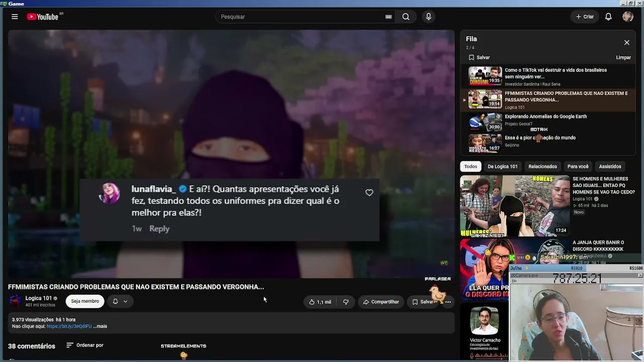Image resolution: width=644 pixels, height=362 pixels.
Task: Open the subscription notification bell dropdown
Action: point(120,301)
